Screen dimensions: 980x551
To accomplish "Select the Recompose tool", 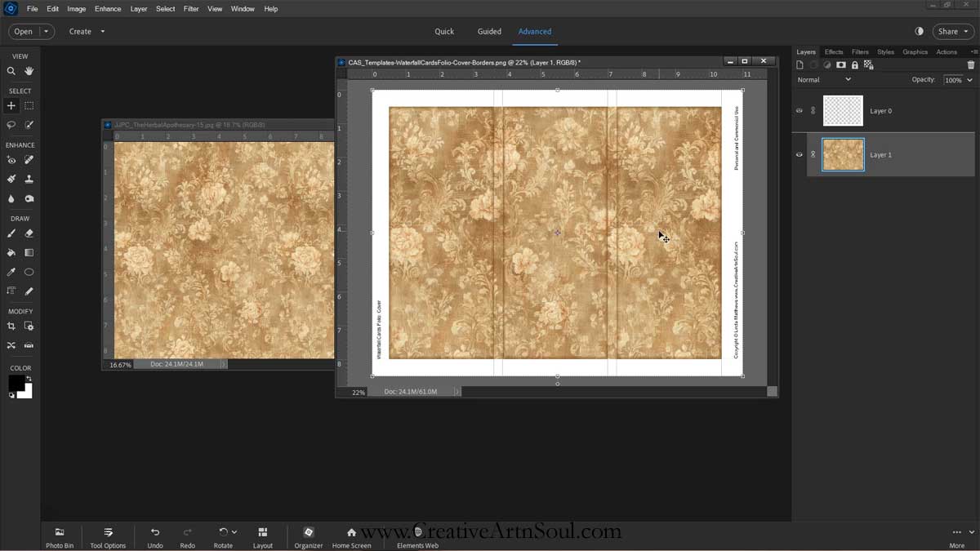I will coord(29,326).
